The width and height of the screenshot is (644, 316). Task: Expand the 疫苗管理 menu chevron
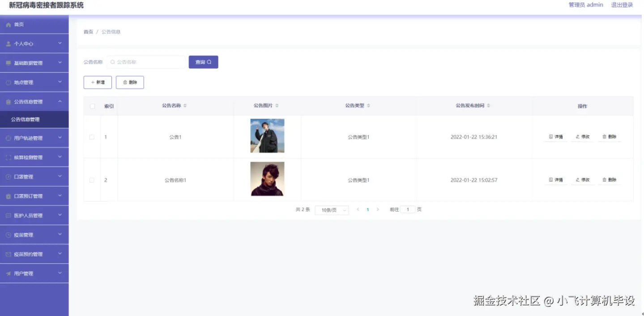pos(60,234)
